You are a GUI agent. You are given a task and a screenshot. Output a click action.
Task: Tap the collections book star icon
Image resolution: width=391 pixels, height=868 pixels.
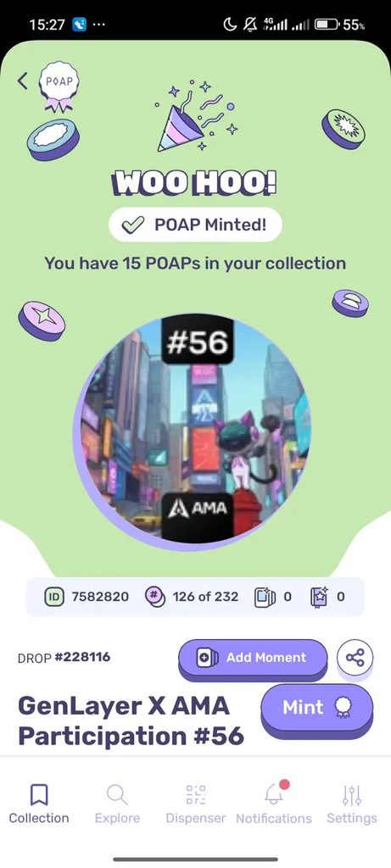tap(320, 597)
